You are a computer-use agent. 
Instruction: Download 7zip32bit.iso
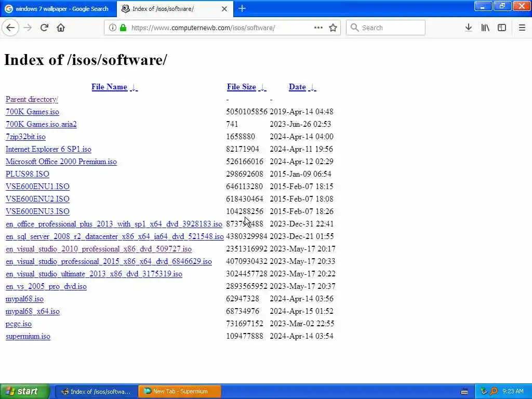(25, 137)
